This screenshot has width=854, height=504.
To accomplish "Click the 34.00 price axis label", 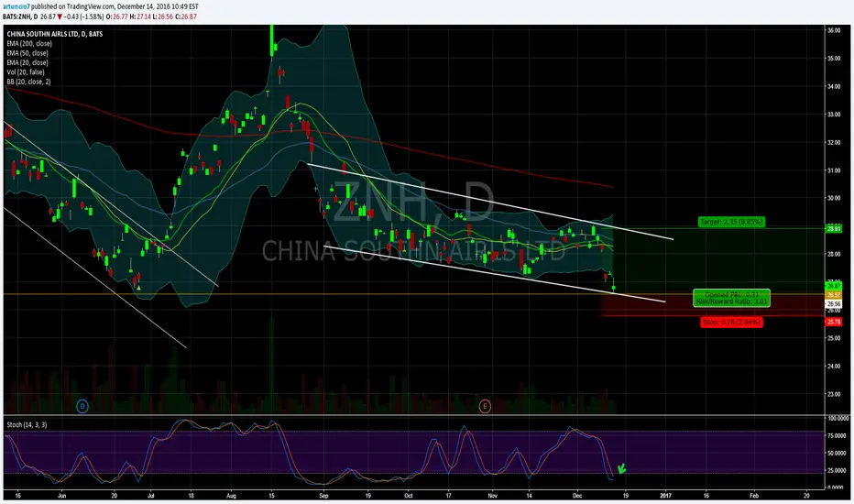I will tap(834, 86).
